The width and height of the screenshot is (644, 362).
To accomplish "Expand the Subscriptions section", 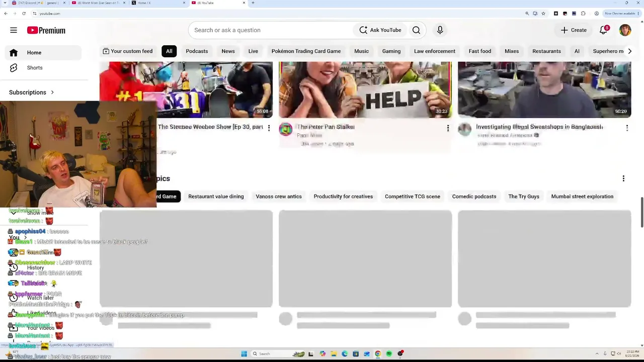I will pyautogui.click(x=32, y=93).
